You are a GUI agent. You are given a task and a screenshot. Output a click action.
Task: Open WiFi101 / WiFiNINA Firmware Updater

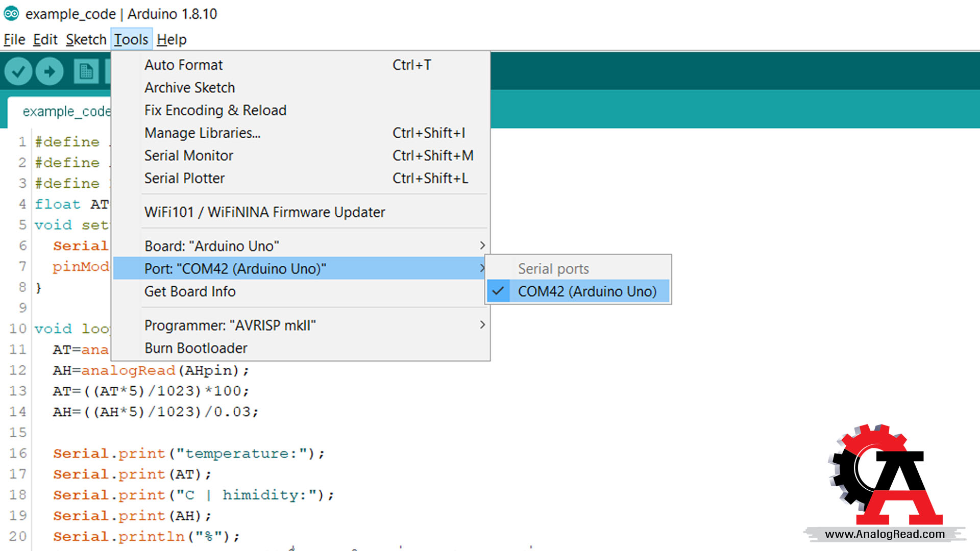[x=301, y=212]
